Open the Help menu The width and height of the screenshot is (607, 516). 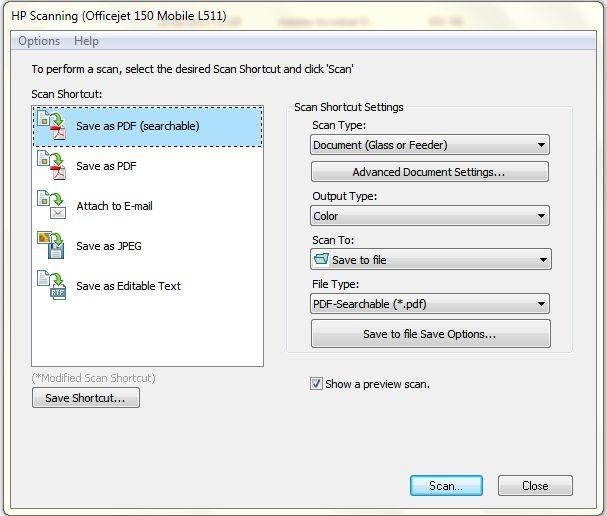[86, 41]
